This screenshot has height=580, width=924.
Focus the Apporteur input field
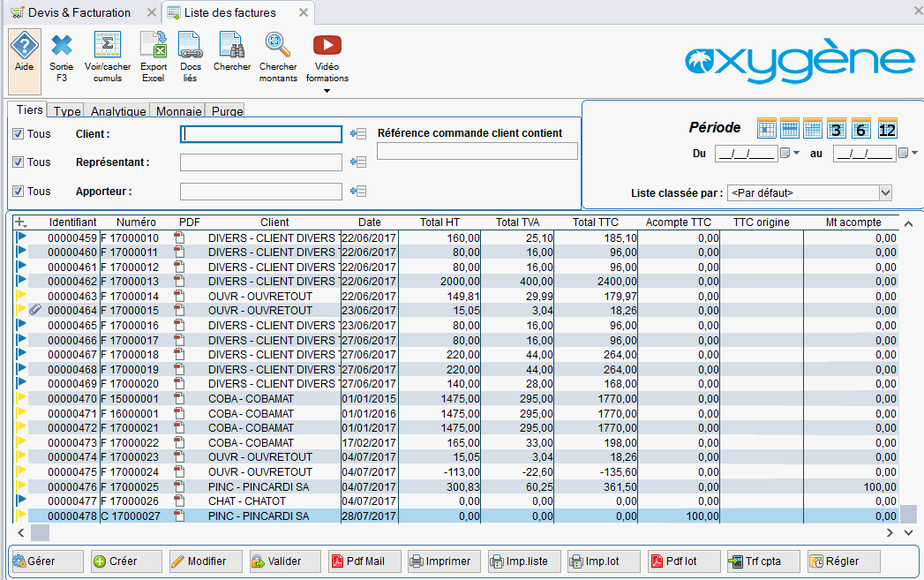click(261, 191)
